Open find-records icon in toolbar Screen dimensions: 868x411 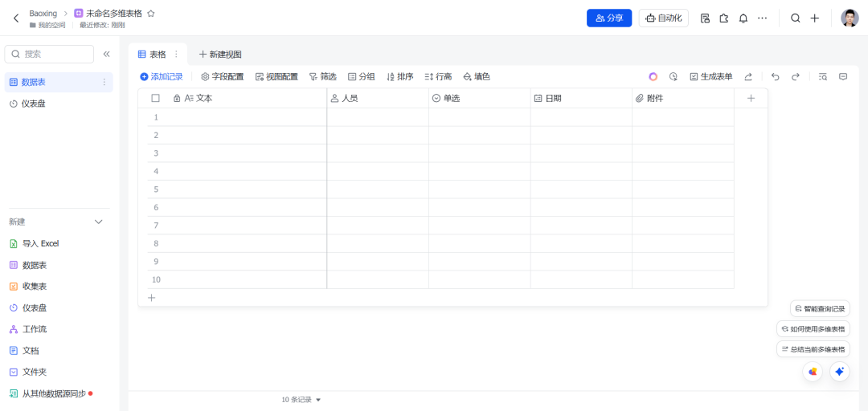(823, 77)
